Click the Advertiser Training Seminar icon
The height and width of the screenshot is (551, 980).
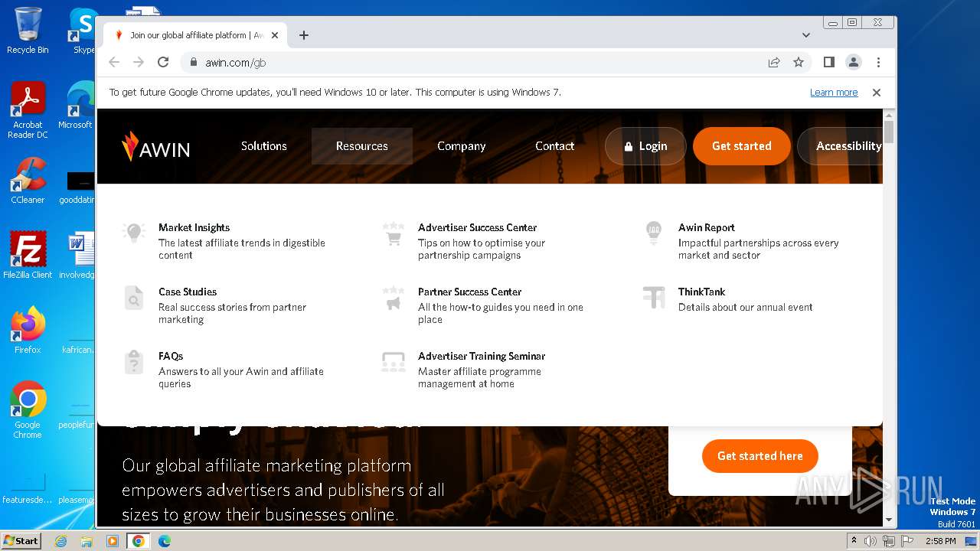click(394, 362)
